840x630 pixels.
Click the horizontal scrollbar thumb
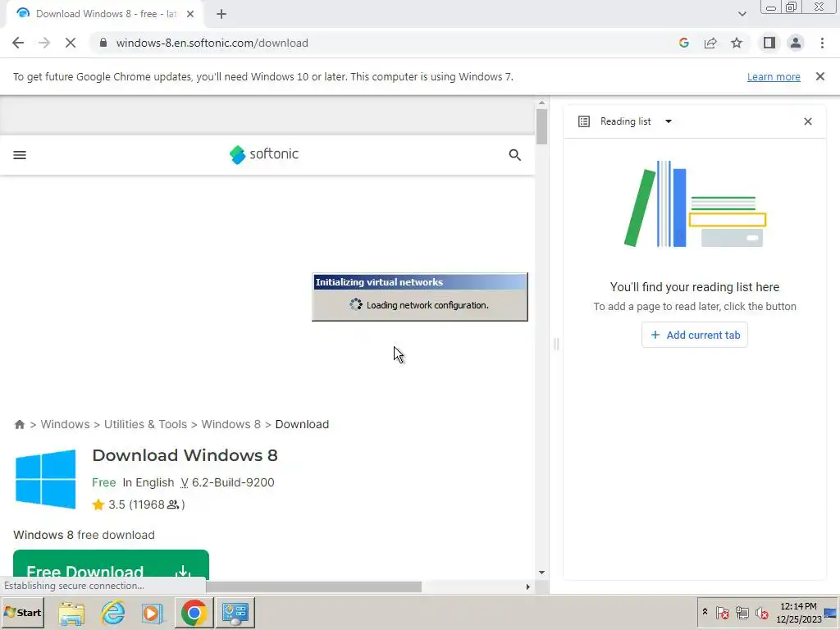click(313, 587)
